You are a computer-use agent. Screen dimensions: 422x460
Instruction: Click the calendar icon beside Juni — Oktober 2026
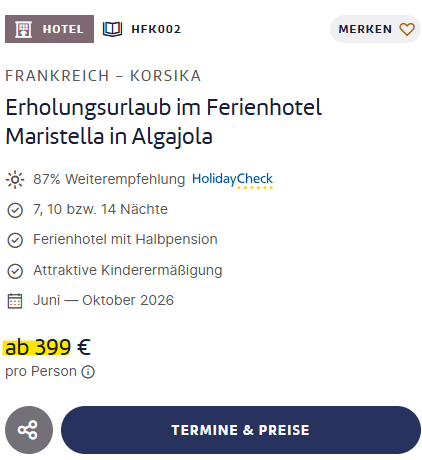(x=15, y=301)
